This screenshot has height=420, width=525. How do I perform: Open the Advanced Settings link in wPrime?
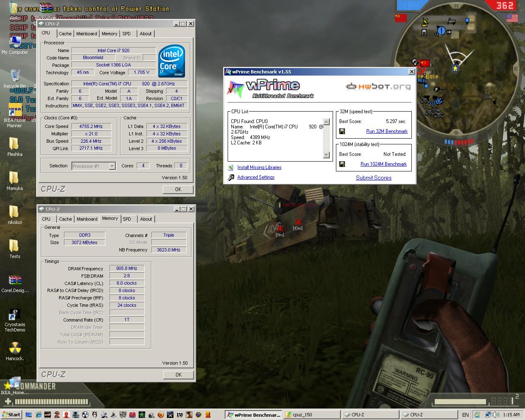pyautogui.click(x=256, y=177)
